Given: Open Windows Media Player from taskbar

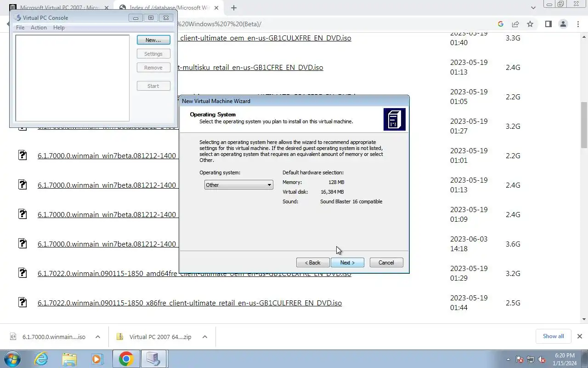Looking at the screenshot, I should pyautogui.click(x=97, y=359).
